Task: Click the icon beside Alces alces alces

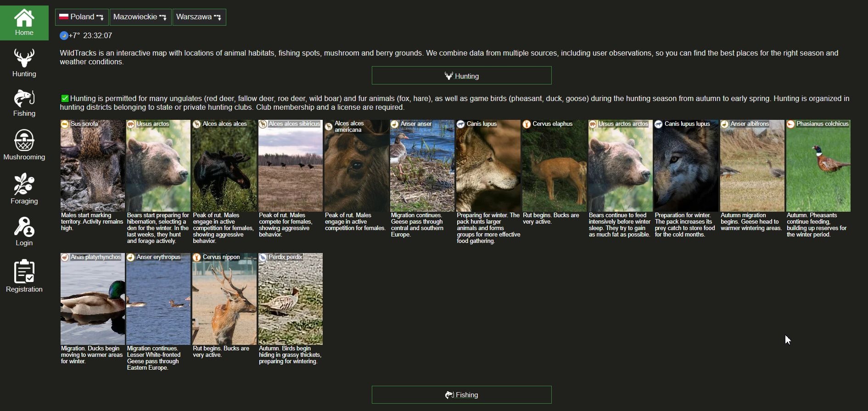Action: click(197, 124)
